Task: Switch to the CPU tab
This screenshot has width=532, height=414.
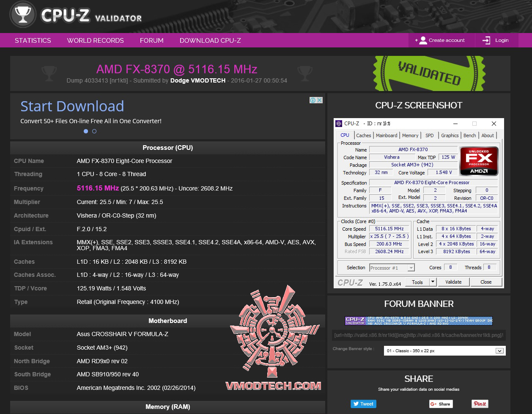Action: point(345,135)
